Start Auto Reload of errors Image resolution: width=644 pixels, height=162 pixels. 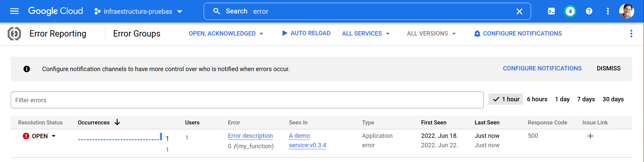click(306, 33)
